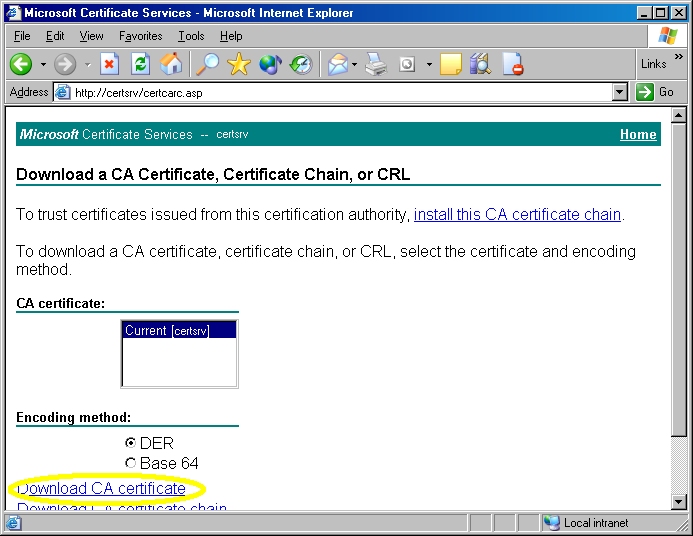
Task: Click the page with red blocked icon
Action: point(513,65)
